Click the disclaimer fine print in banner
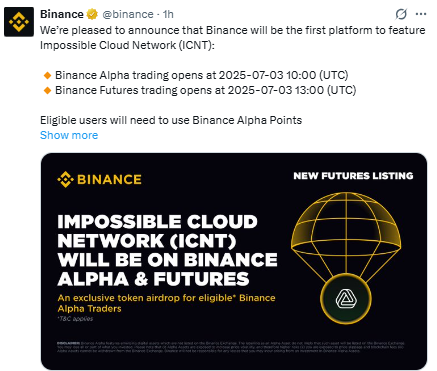 coord(232,345)
